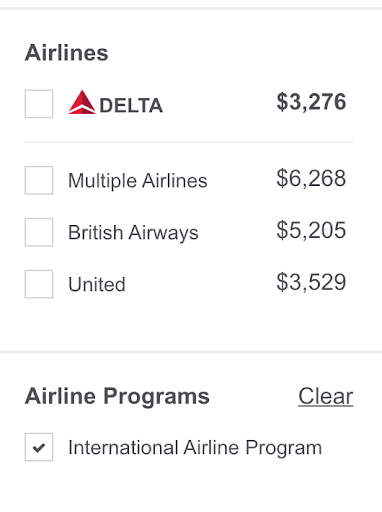
Task: Tick the British Airways checkbox
Action: click(39, 232)
